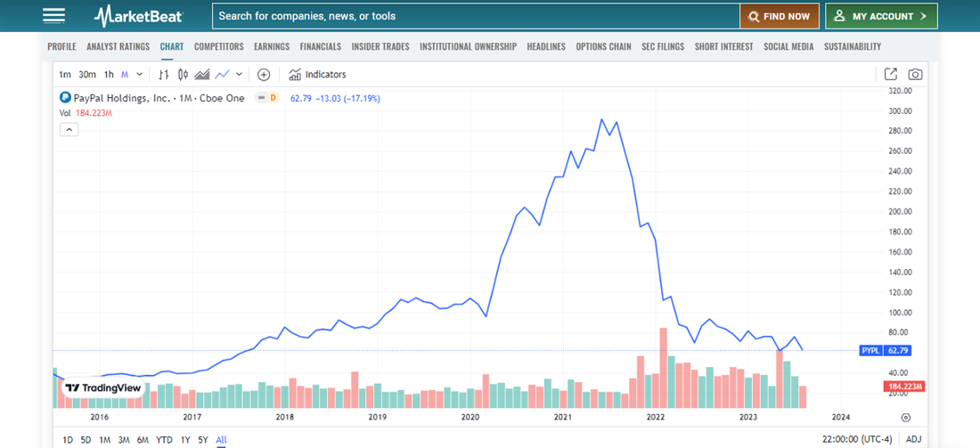This screenshot has width=980, height=448.
Task: Open chart in popup window icon
Action: pyautogui.click(x=891, y=75)
